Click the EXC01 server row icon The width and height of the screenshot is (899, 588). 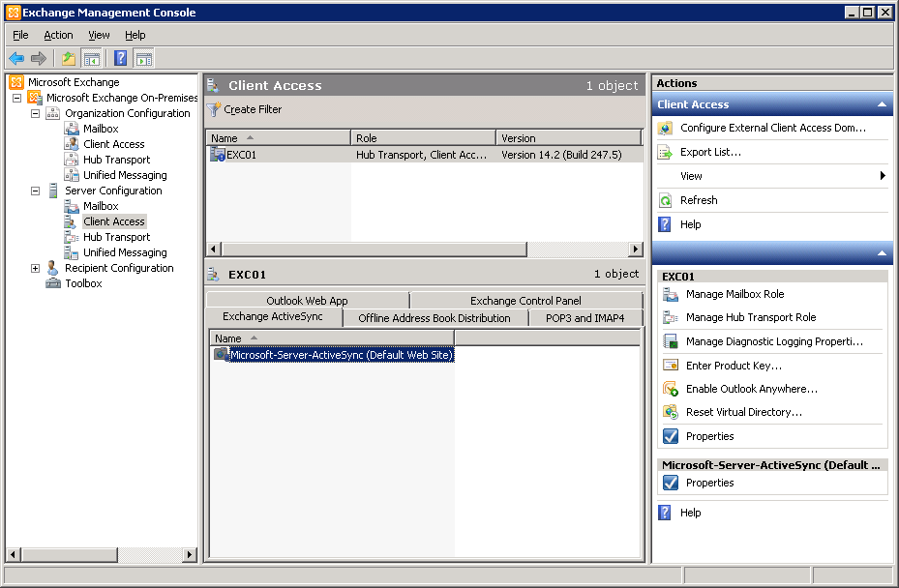pos(218,154)
